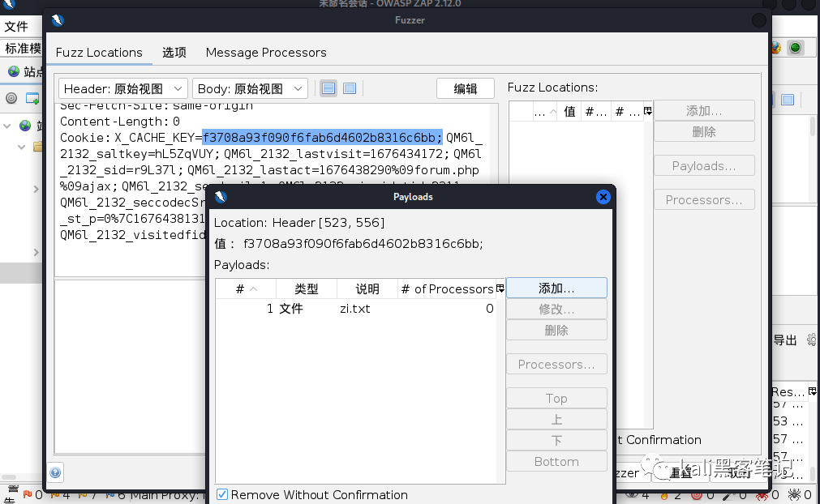
Task: Click the new context window icon in sites toolbar
Action: [32, 98]
